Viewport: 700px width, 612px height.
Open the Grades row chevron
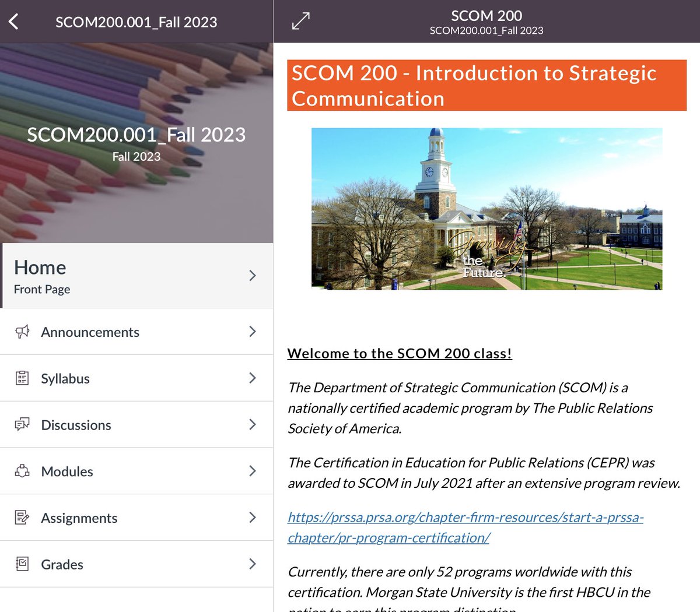coord(253,564)
